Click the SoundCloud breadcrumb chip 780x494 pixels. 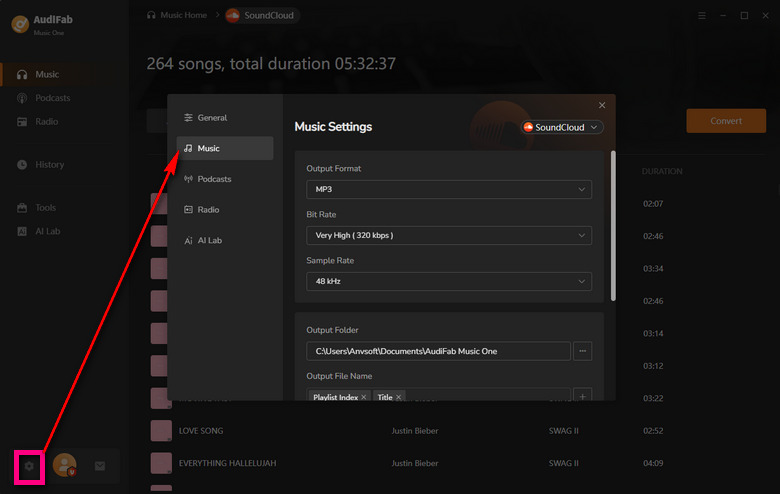coord(262,15)
